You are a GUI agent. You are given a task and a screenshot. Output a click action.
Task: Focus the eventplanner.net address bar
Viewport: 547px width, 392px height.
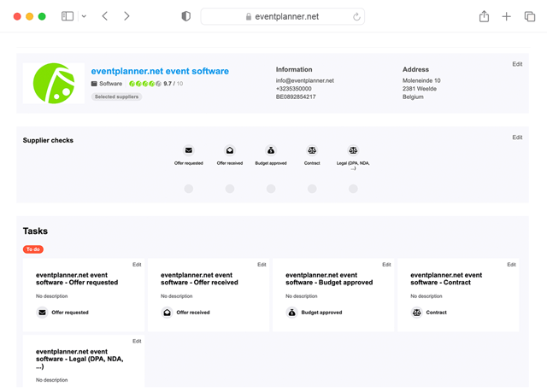[x=283, y=16]
